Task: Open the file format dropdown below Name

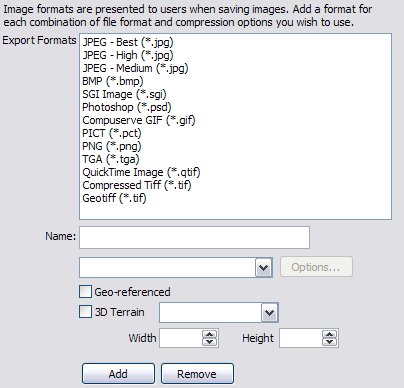Action: 263,267
